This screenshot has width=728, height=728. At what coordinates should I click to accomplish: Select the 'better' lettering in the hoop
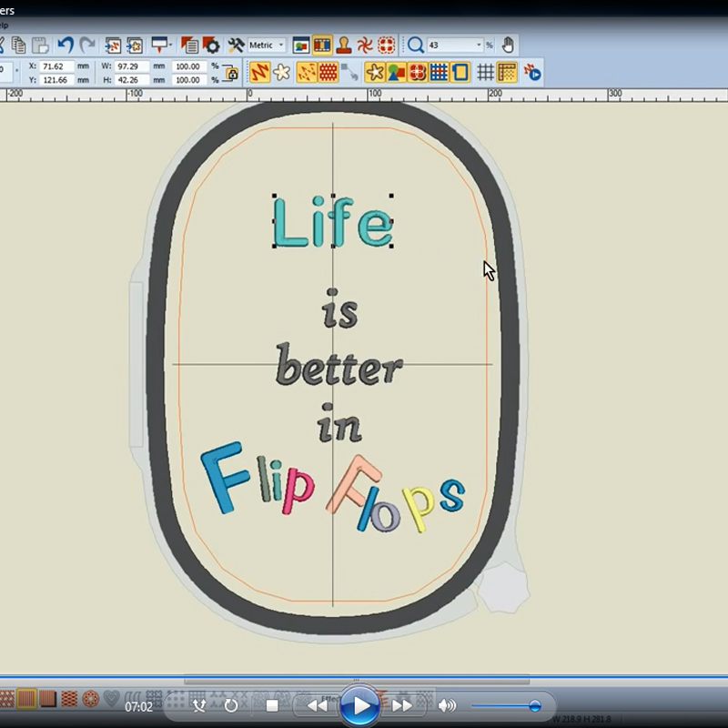339,366
